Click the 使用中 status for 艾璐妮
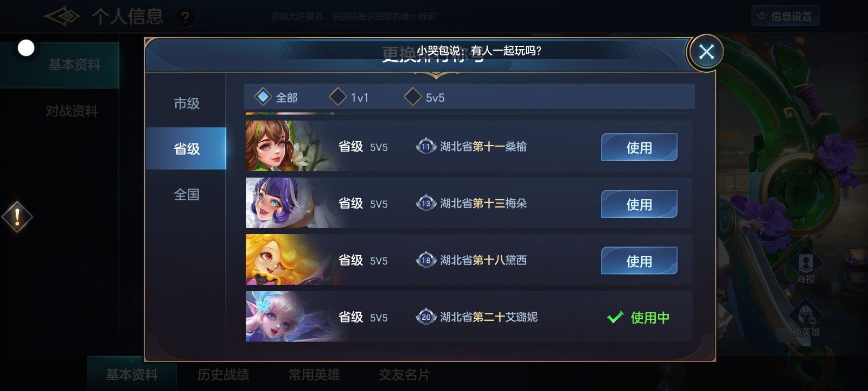The width and height of the screenshot is (868, 391). 638,317
